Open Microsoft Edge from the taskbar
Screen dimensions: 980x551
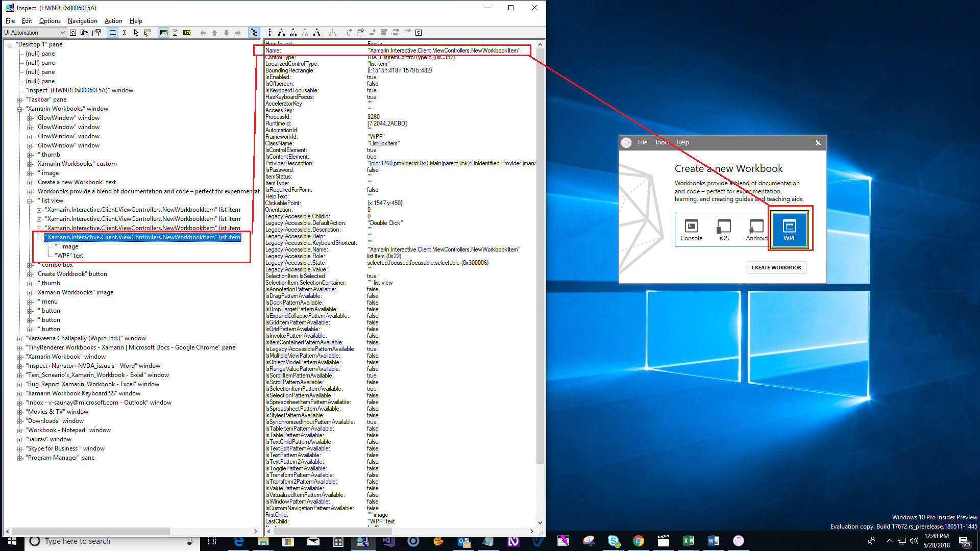tap(238, 541)
